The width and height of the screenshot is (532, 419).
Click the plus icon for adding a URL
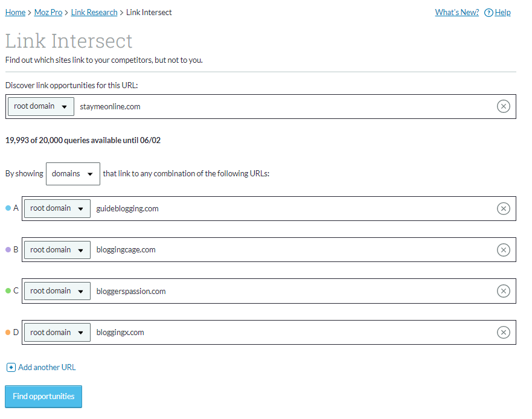[x=11, y=368]
